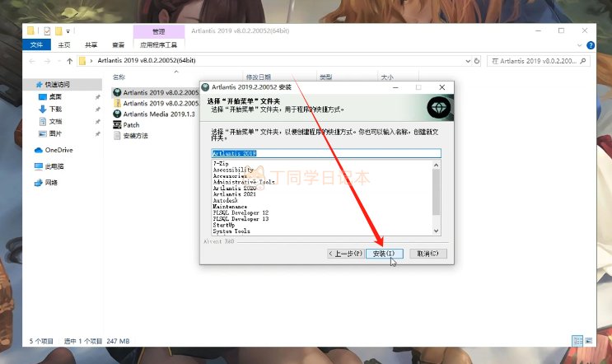Switch to details view icon in status bar
The height and width of the screenshot is (364, 612).
click(x=577, y=341)
